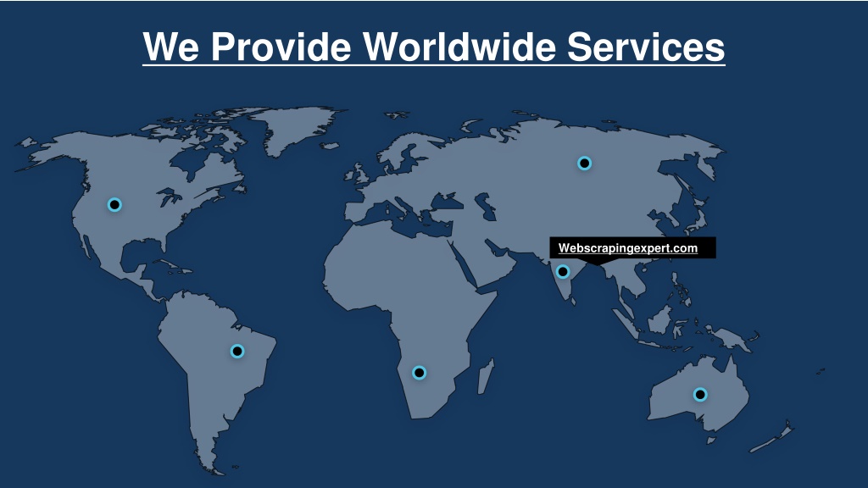The width and height of the screenshot is (868, 488).
Task: Select the map marker in South America
Action: coord(237,351)
